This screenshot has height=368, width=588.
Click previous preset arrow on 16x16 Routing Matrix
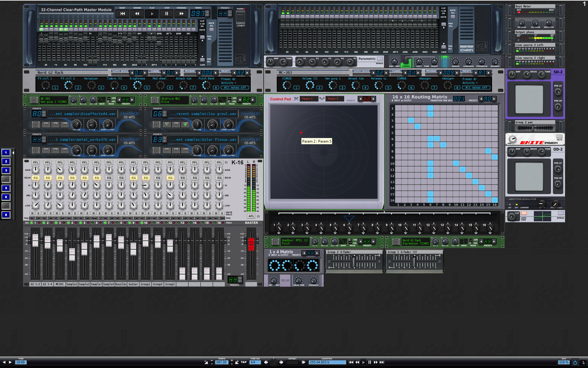(x=481, y=99)
